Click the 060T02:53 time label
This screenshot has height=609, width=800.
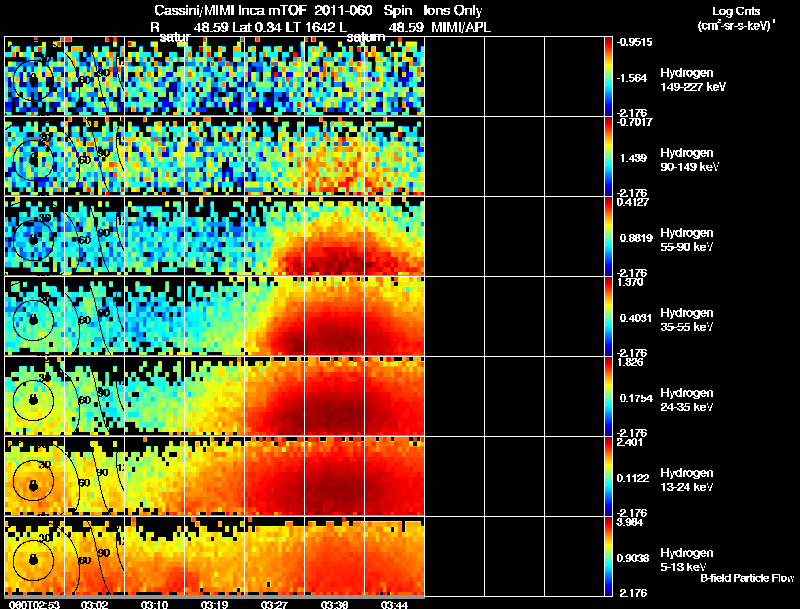[x=34, y=605]
